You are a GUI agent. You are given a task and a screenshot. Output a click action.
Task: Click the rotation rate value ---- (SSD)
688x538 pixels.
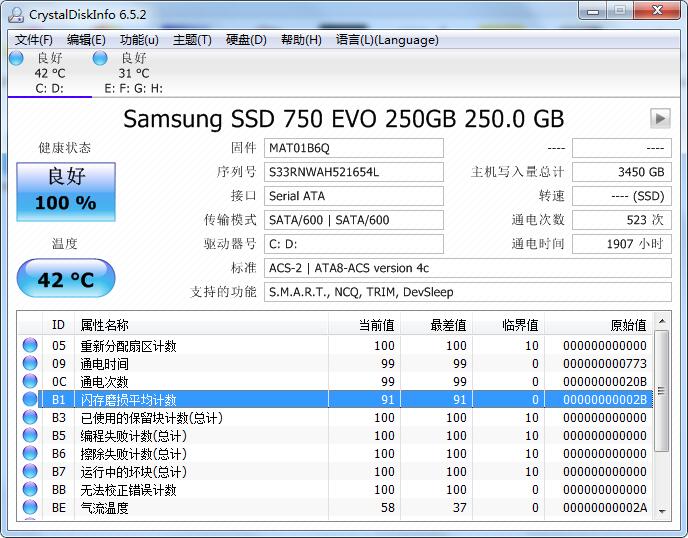[x=622, y=196]
